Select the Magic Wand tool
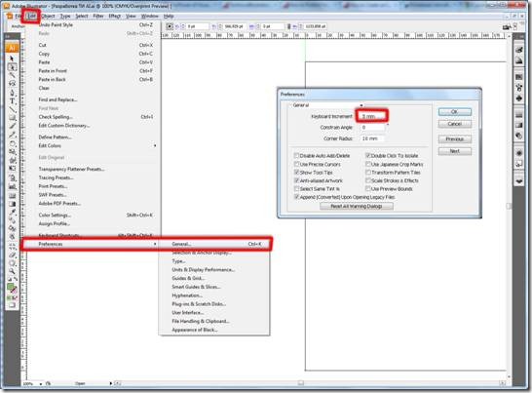 (13, 75)
